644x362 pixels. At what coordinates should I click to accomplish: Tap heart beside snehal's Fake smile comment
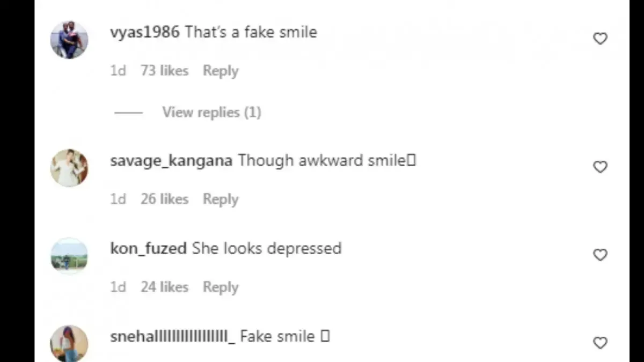600,343
